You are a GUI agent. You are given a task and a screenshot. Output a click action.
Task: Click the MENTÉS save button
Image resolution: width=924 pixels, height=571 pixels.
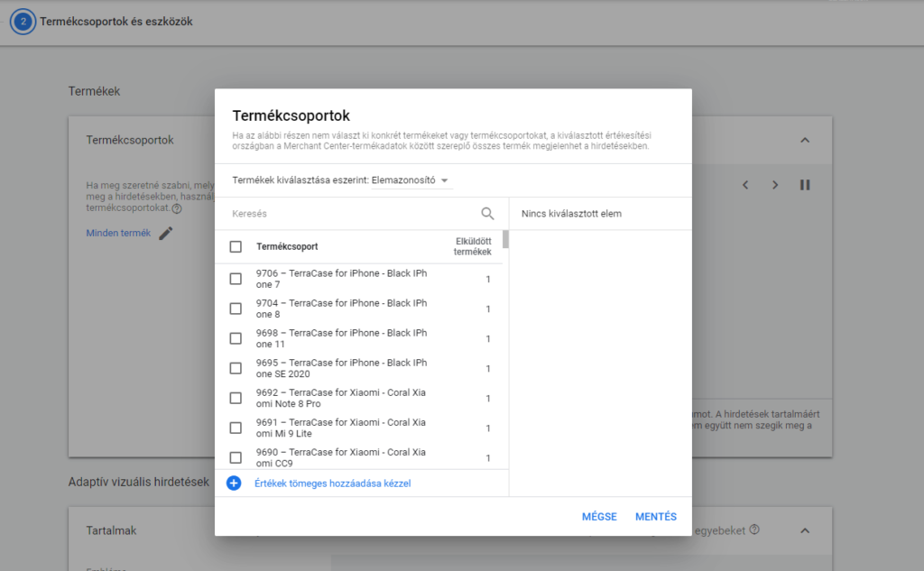(x=656, y=517)
